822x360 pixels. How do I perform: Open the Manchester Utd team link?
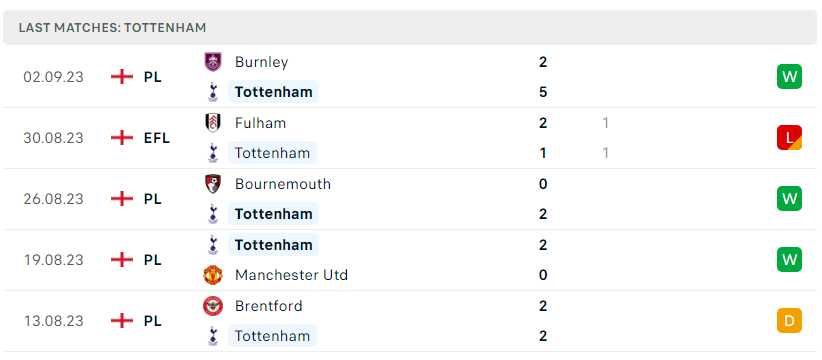point(291,275)
